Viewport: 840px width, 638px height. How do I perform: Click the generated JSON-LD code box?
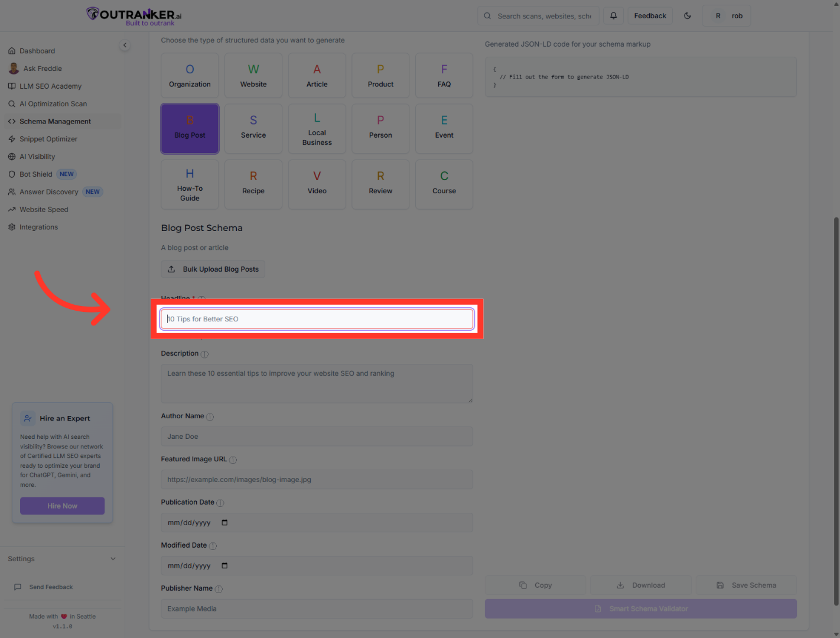[x=641, y=77]
